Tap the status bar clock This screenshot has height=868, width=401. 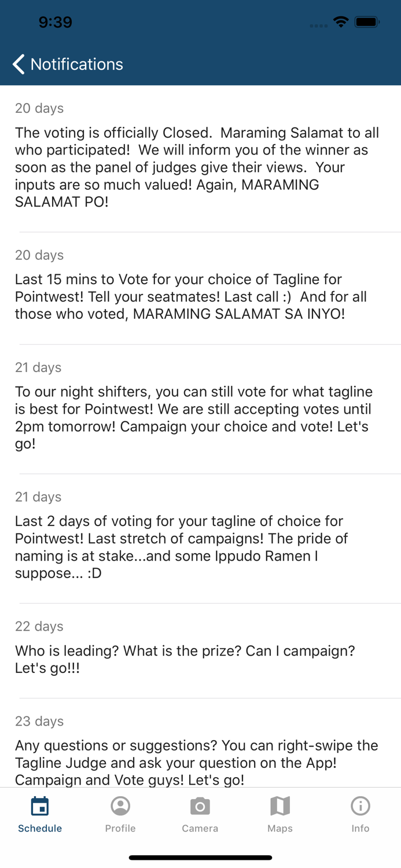pyautogui.click(x=56, y=23)
